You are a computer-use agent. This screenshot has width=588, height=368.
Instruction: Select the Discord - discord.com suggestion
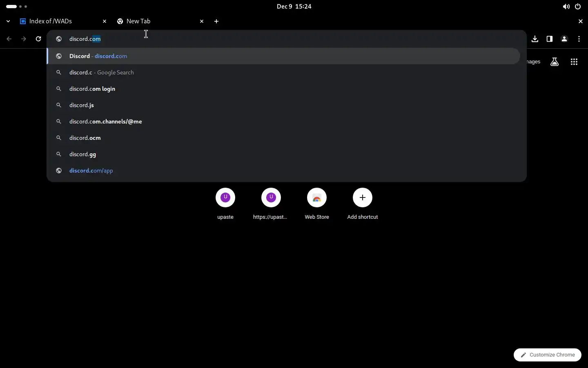(x=284, y=56)
